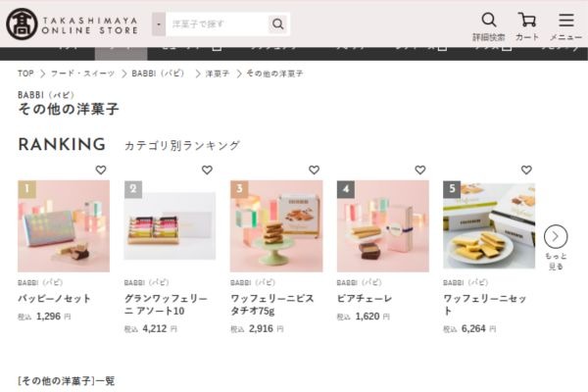Toggle heart on ワッフェリーニピスタチオ75g
The height and width of the screenshot is (392, 588).
[x=314, y=170]
